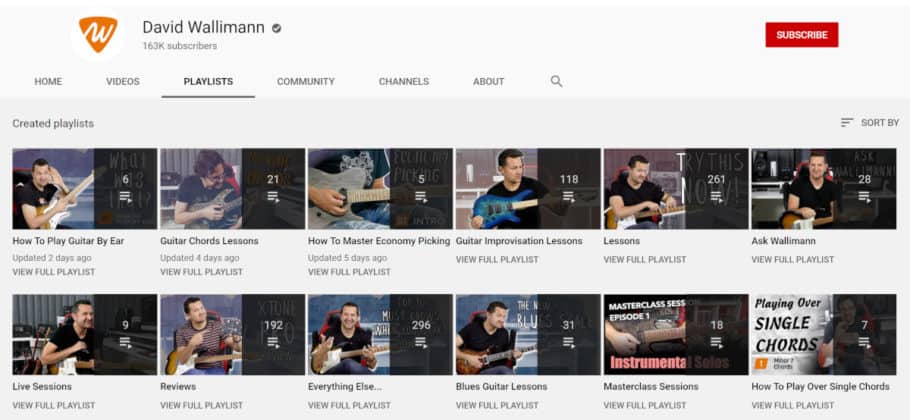Go to the About tab
This screenshot has height=420, width=910.
(488, 82)
